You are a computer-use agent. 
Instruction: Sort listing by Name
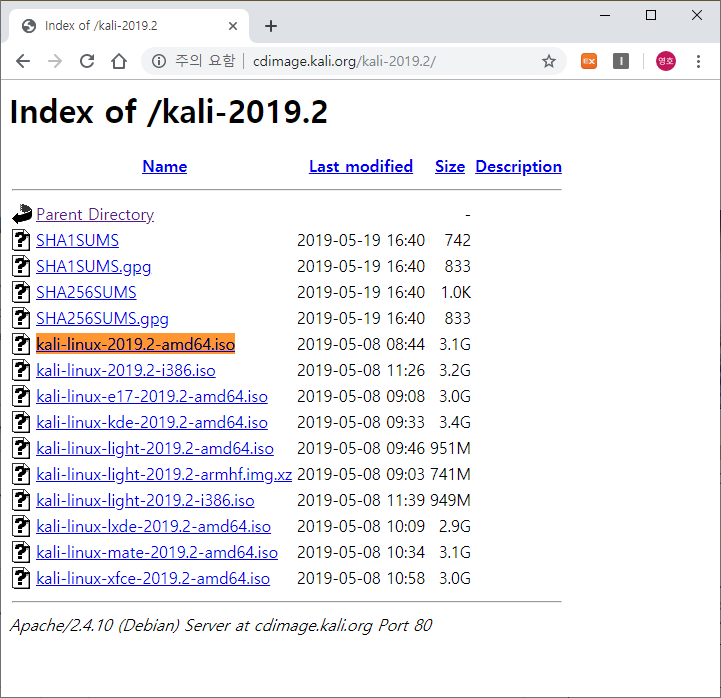pyautogui.click(x=165, y=166)
